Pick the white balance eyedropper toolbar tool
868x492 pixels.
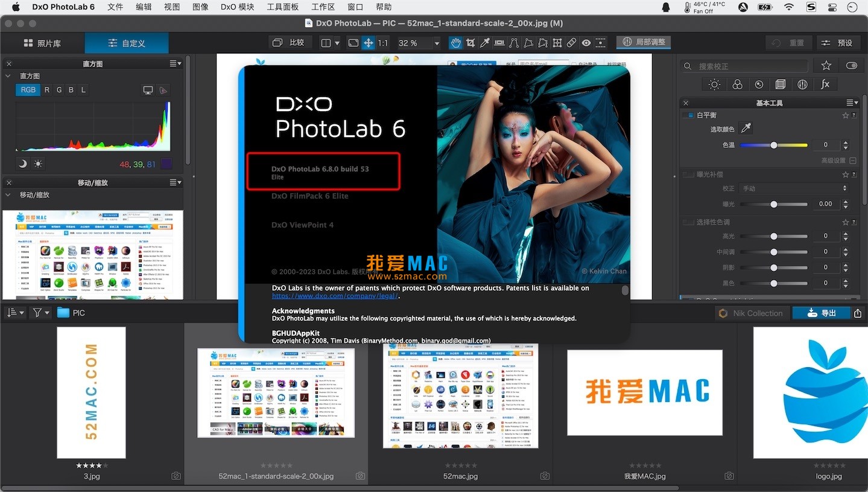pos(485,43)
